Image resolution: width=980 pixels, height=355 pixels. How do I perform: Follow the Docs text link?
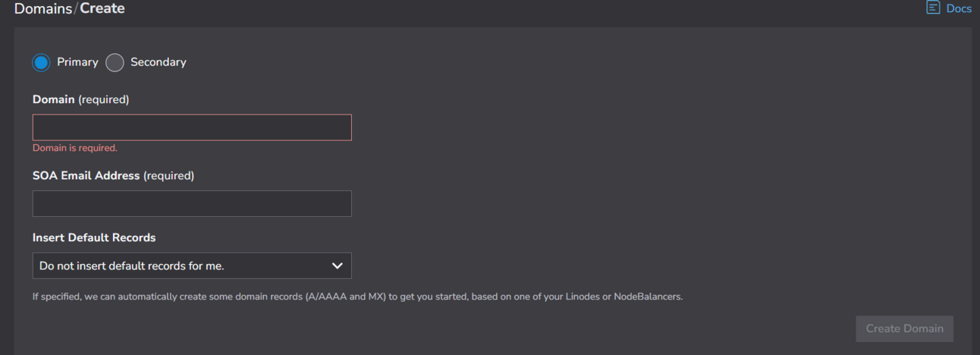(959, 8)
